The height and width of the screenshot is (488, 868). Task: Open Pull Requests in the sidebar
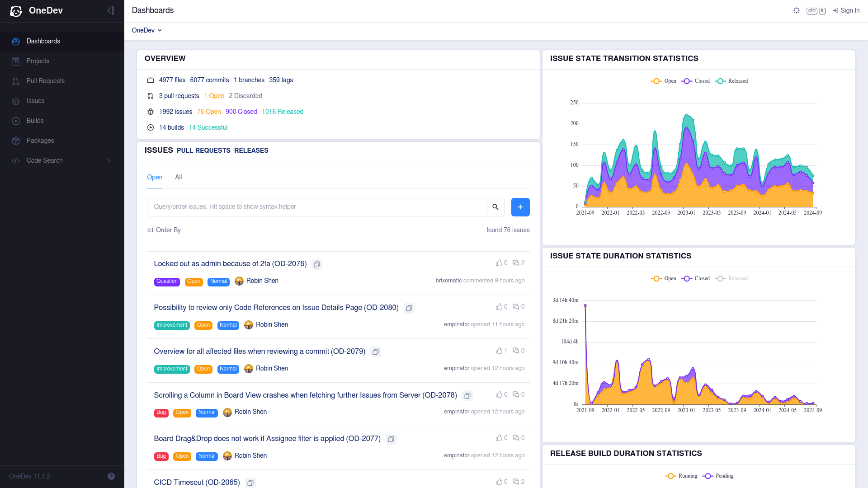click(x=62, y=81)
